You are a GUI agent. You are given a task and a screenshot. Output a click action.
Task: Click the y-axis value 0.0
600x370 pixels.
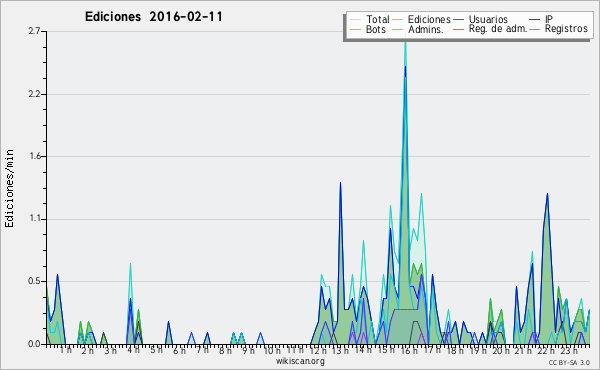[x=34, y=344]
